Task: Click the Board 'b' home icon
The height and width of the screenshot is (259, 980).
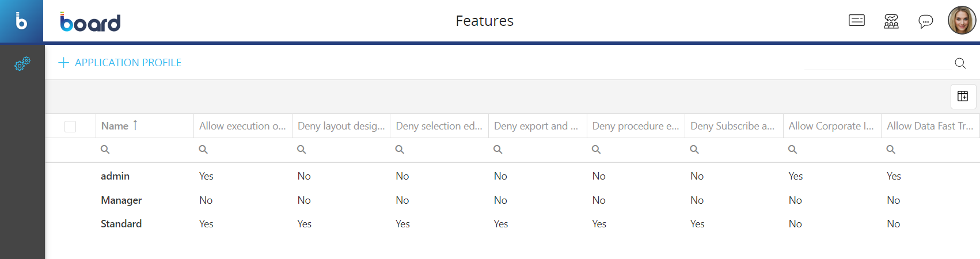Action: (x=21, y=21)
